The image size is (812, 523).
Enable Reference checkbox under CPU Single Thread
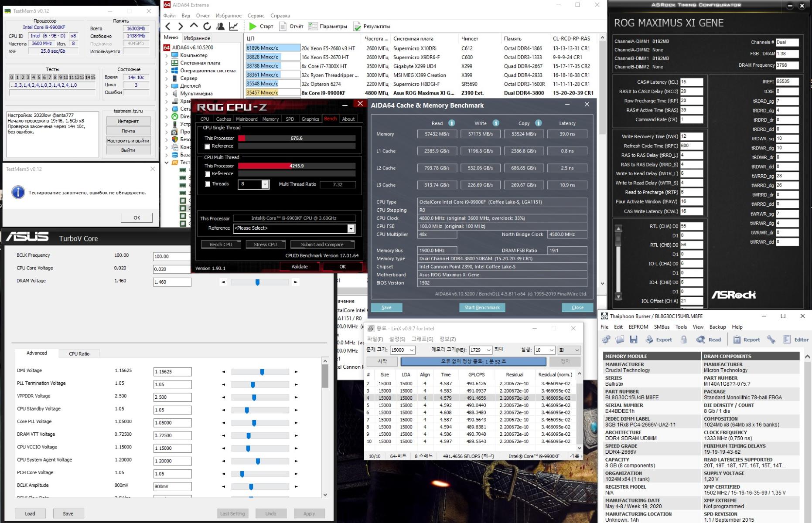tap(208, 146)
